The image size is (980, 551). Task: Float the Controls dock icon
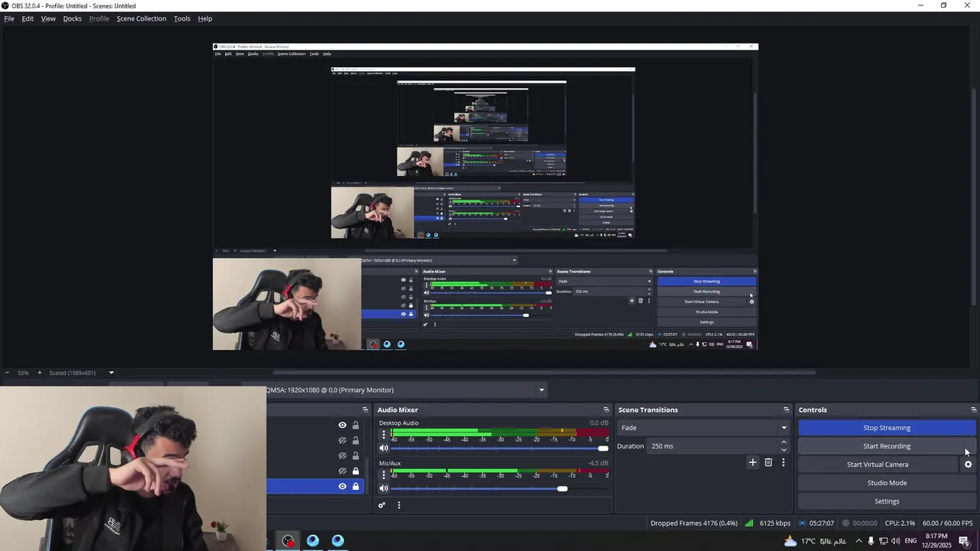click(974, 410)
